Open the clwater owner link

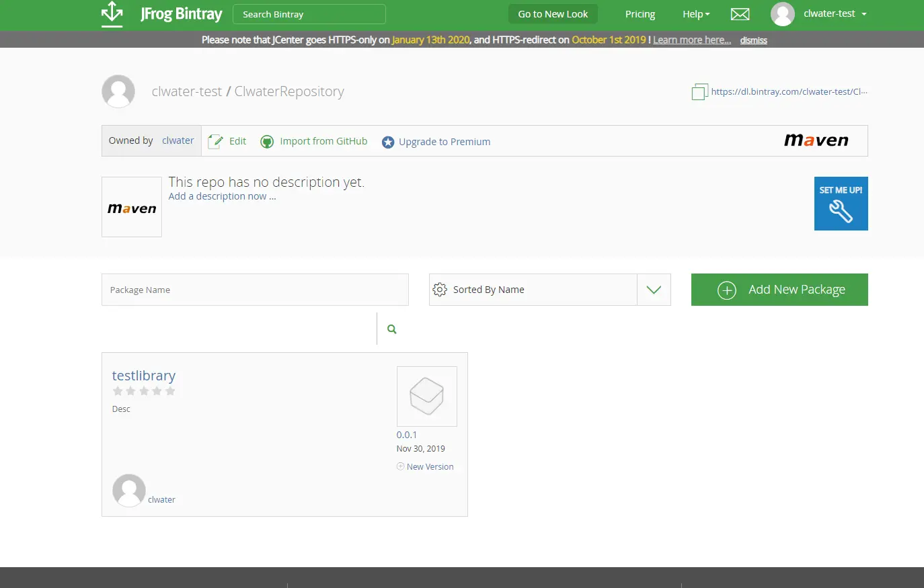click(x=178, y=140)
